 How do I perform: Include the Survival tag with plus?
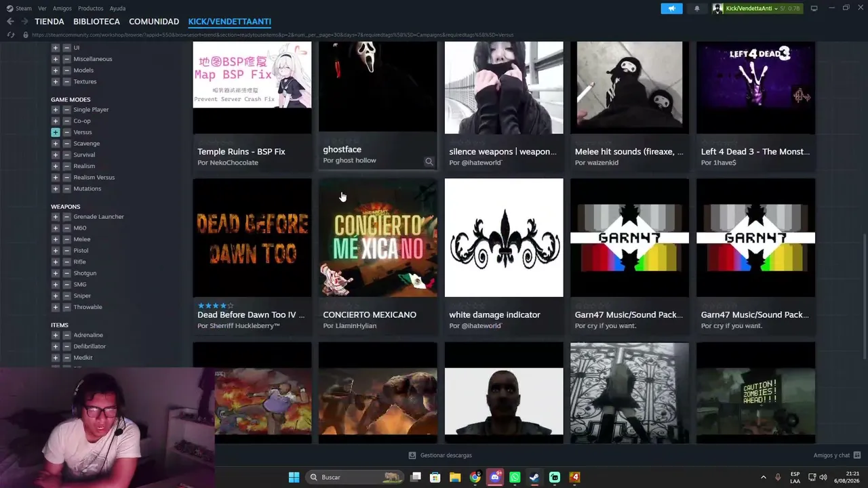pyautogui.click(x=55, y=155)
